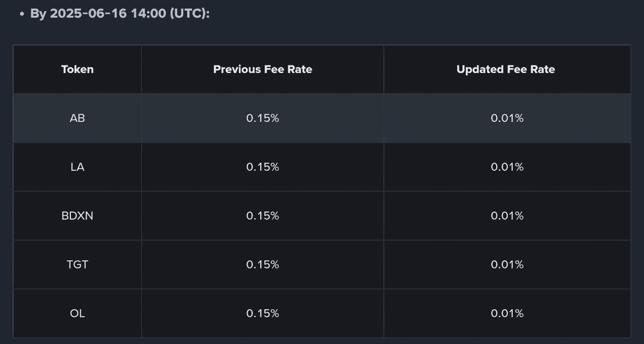The width and height of the screenshot is (644, 344).
Task: Click LA's previous fee rate value
Action: [263, 167]
